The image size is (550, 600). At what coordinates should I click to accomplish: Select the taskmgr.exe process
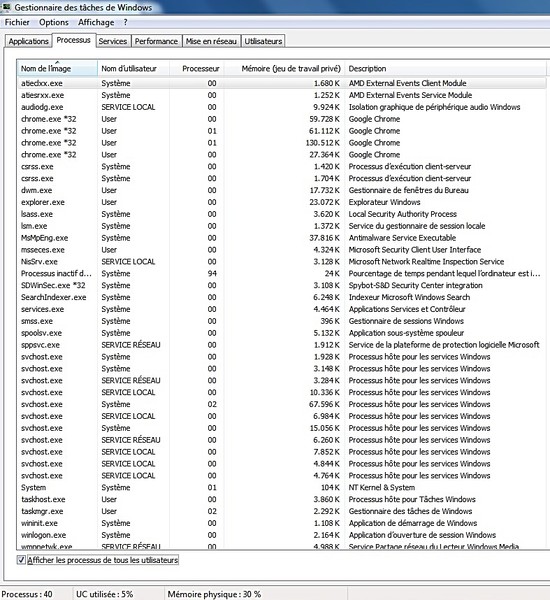(282, 511)
